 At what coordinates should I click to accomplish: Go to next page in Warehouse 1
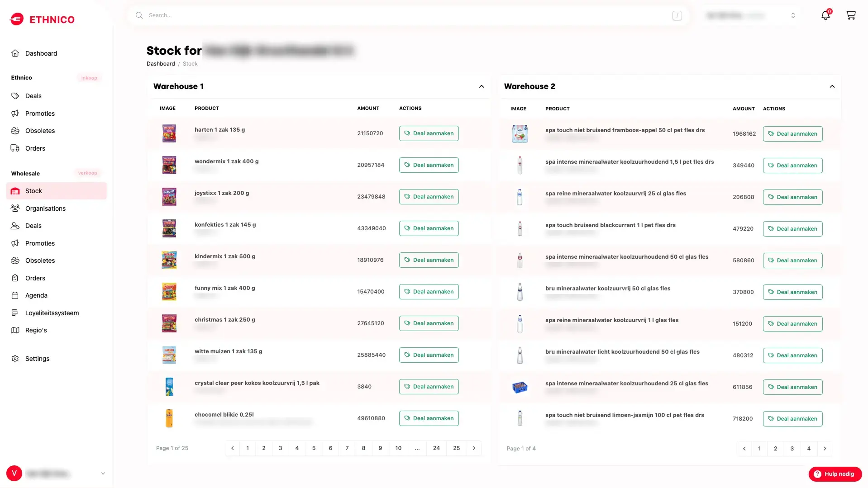click(474, 448)
